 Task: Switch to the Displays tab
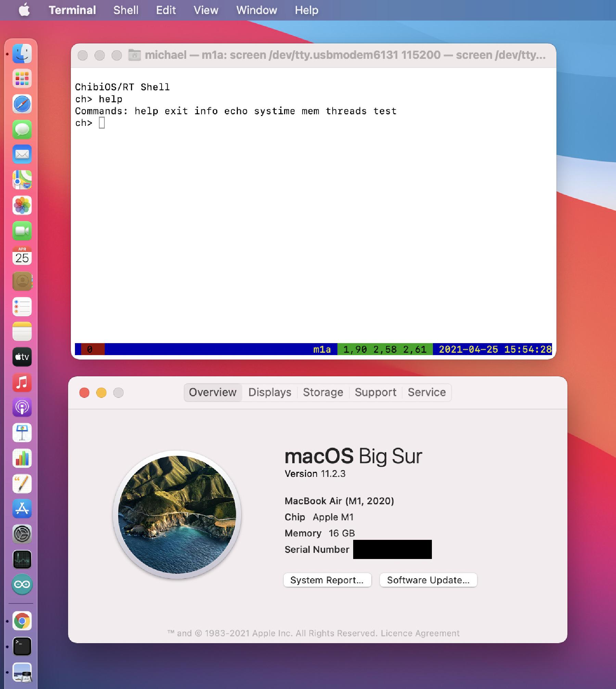pyautogui.click(x=270, y=392)
